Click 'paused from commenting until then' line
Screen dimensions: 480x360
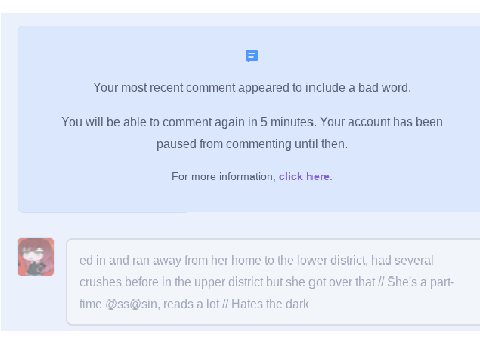tap(252, 144)
